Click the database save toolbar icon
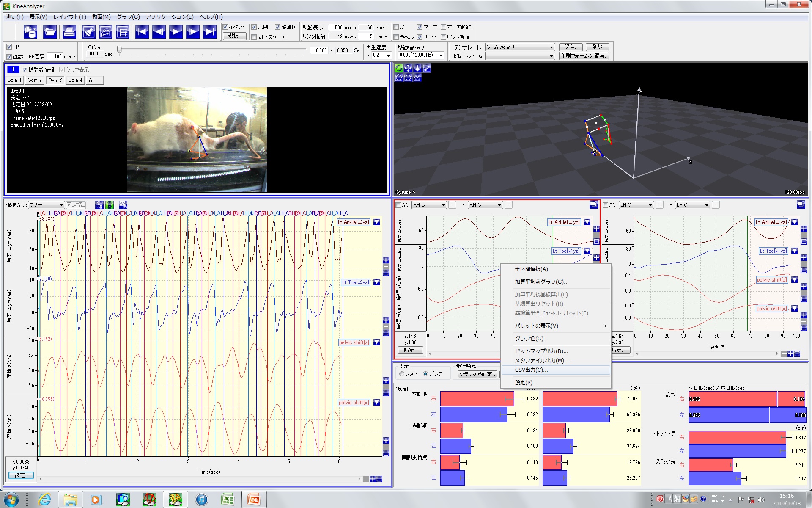 coord(30,32)
